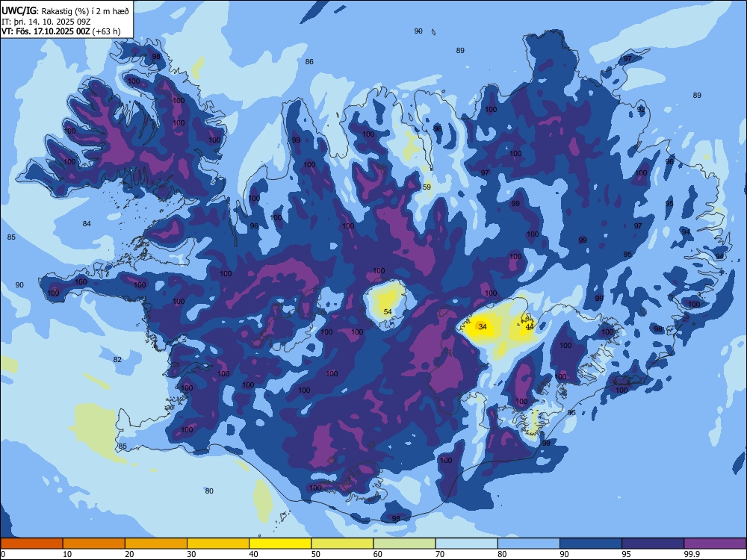Click the legend label "70"
This screenshot has height=560, width=747.
click(x=440, y=554)
